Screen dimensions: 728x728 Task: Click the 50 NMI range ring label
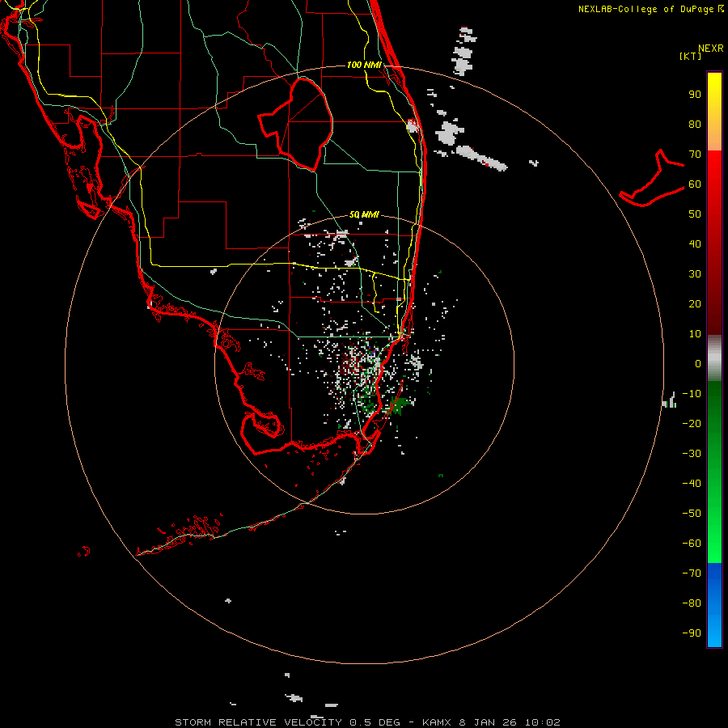364,214
